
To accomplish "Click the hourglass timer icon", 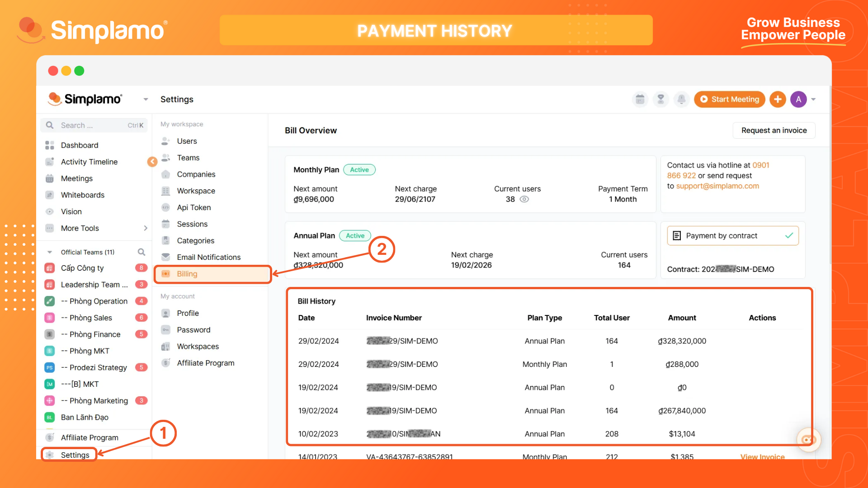I will click(x=660, y=99).
